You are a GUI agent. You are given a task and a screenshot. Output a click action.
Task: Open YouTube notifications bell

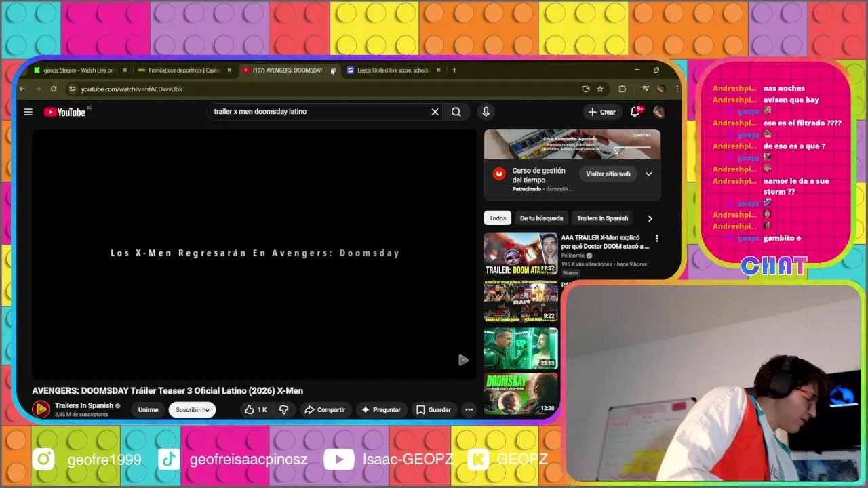tap(635, 112)
